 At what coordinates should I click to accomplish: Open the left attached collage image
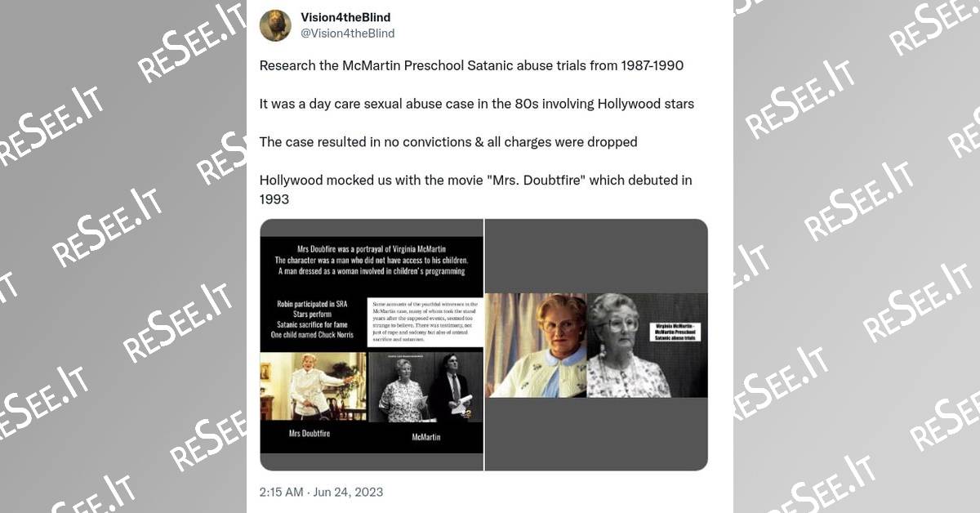[x=372, y=345]
